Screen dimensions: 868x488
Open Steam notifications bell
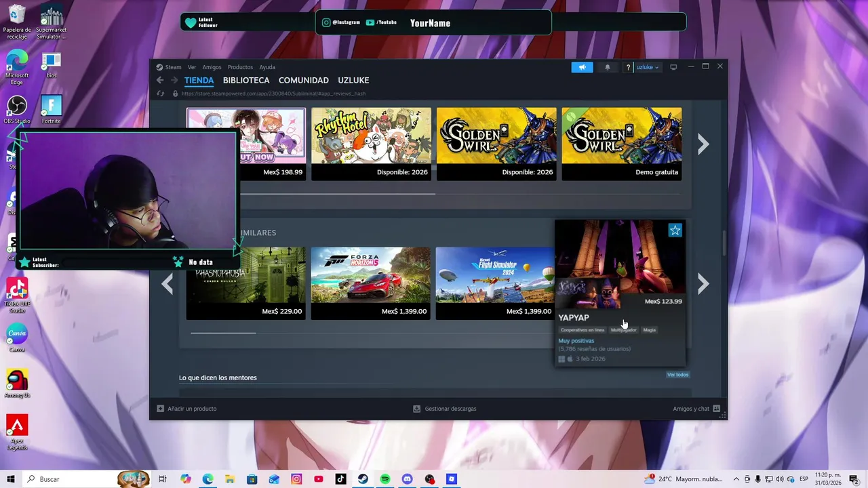[x=607, y=67]
